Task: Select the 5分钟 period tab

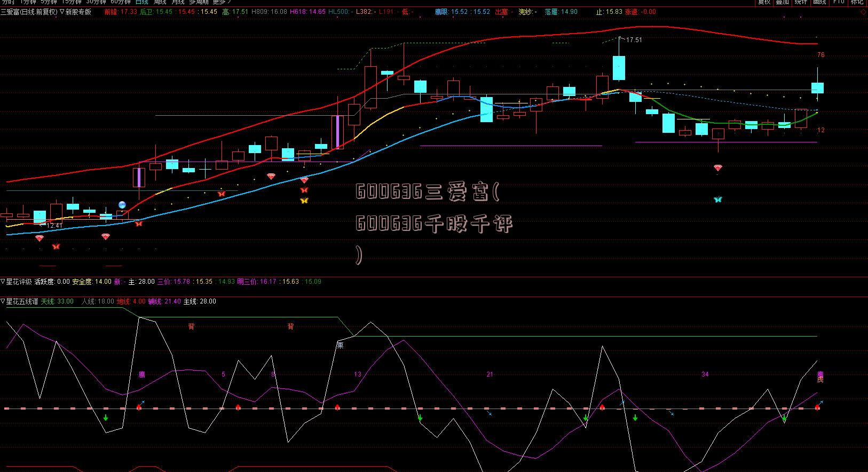Action: (49, 2)
